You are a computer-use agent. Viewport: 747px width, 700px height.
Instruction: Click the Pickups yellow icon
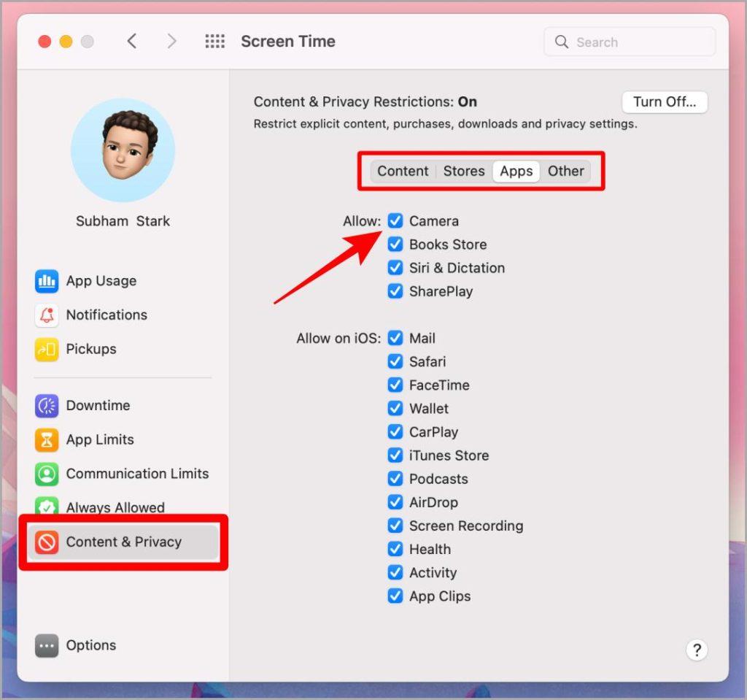click(x=47, y=349)
